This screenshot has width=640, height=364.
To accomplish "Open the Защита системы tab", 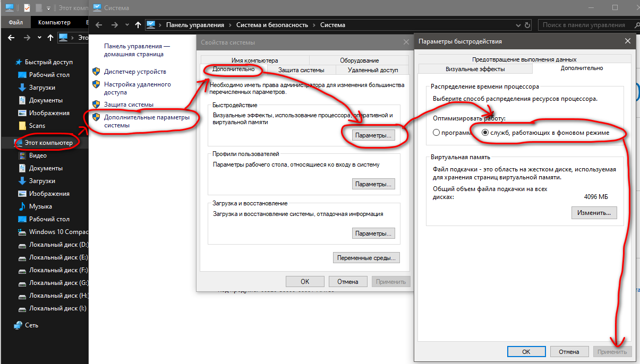I will tap(301, 70).
